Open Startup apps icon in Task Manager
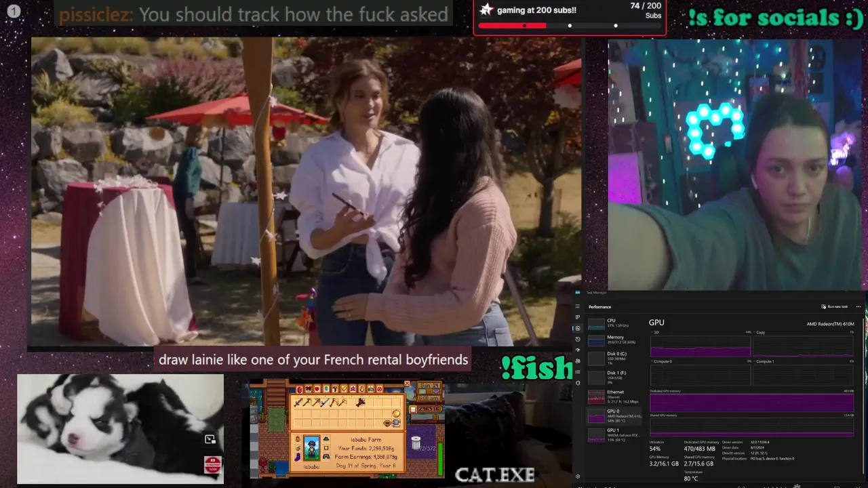 coord(578,350)
